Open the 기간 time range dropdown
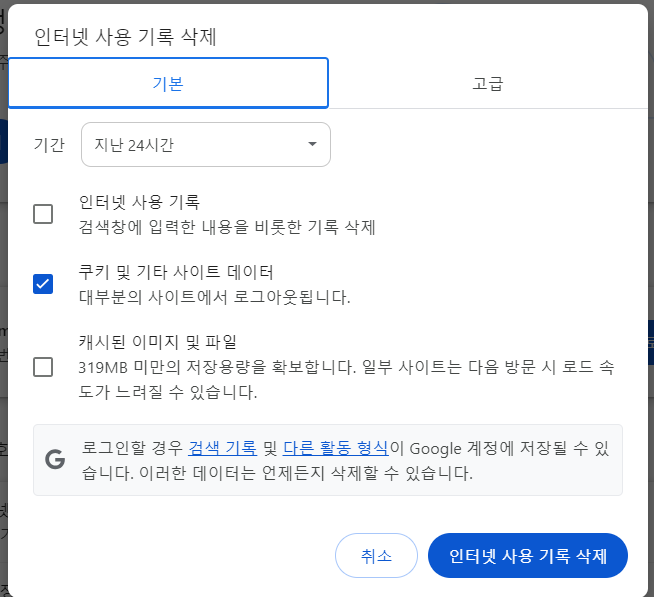Screen dimensions: 654x597 tap(206, 144)
